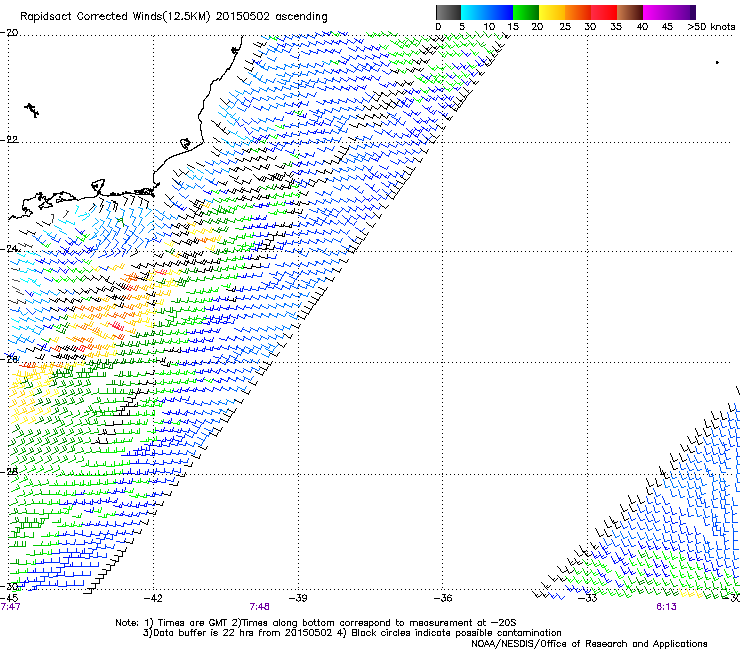Select the red 30–35 knots legend segment

point(604,12)
